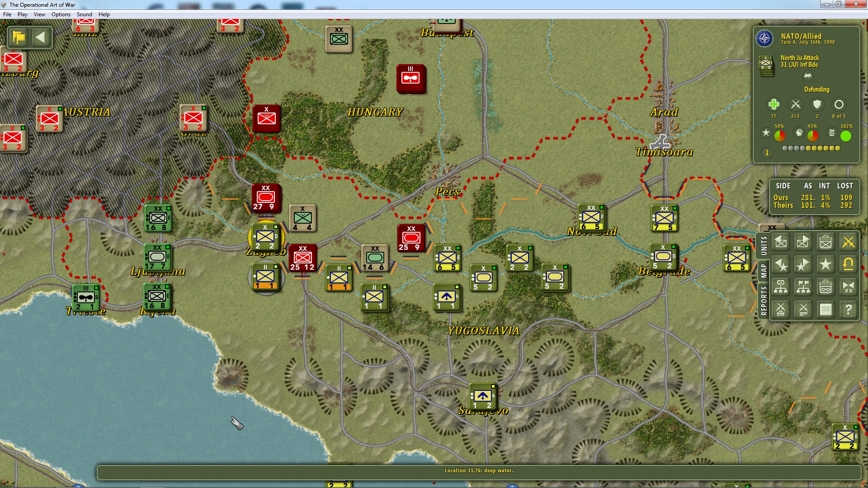Open the unit hierarchy chart button

coord(781,287)
